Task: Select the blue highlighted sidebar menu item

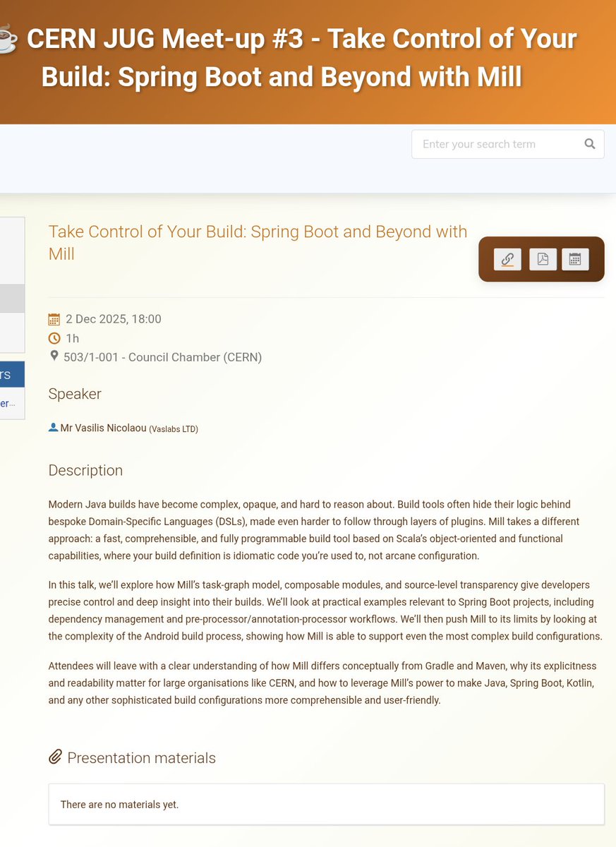Action: coord(12,375)
